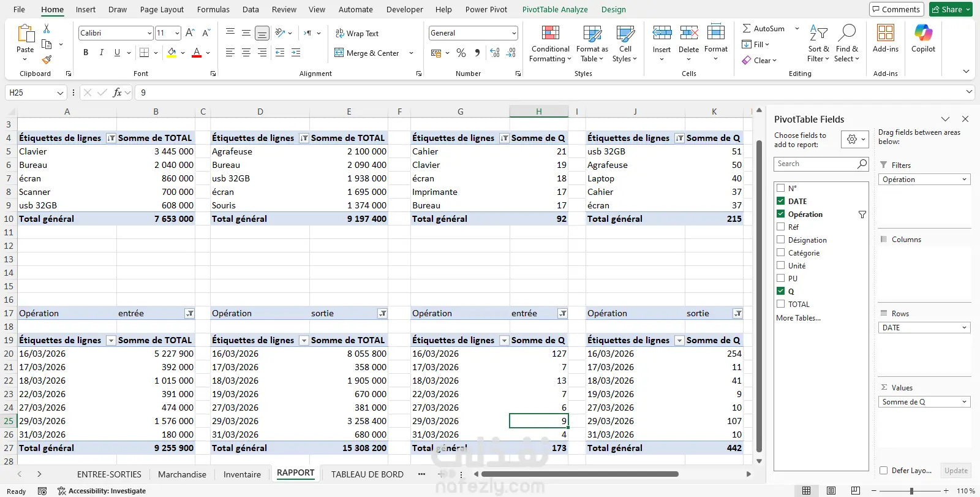Toggle Italic formatting
This screenshot has height=497, width=980.
point(101,53)
